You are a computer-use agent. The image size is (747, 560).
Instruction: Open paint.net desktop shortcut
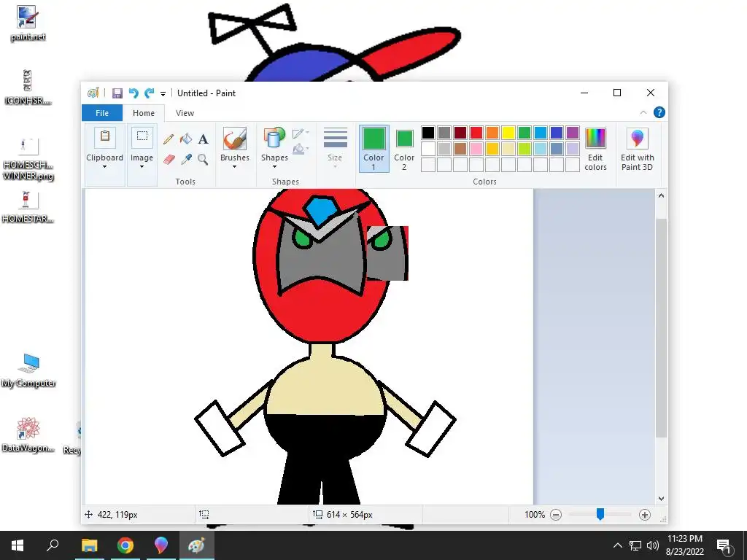tap(27, 24)
